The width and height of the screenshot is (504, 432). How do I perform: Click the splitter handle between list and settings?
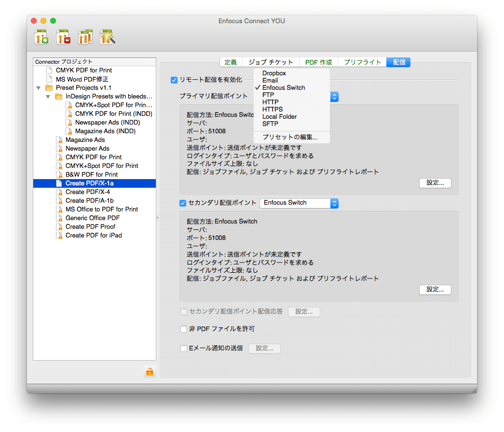pyautogui.click(x=158, y=218)
